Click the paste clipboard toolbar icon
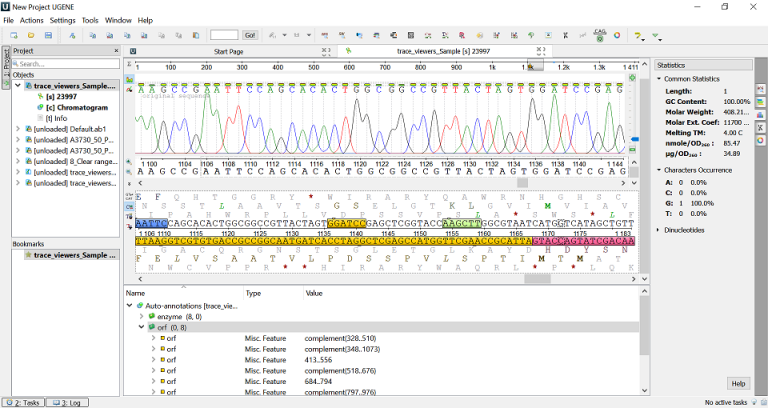This screenshot has width=768, height=408. point(196,35)
